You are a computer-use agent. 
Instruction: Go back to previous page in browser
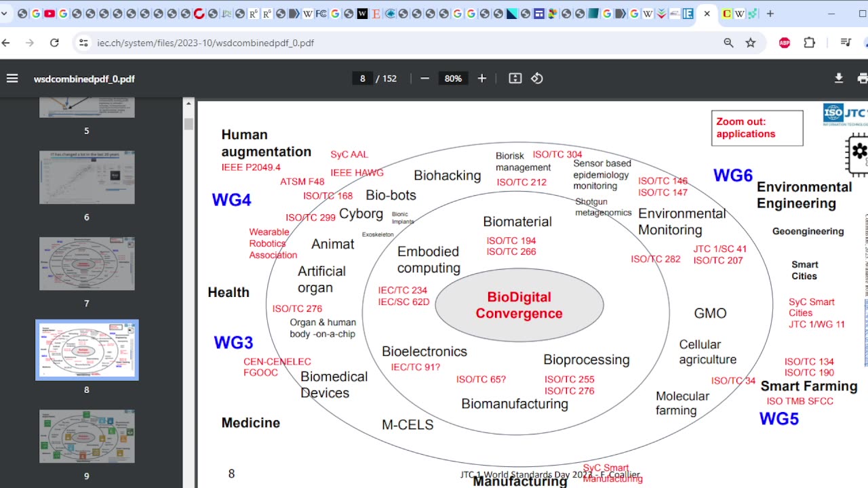(6, 43)
